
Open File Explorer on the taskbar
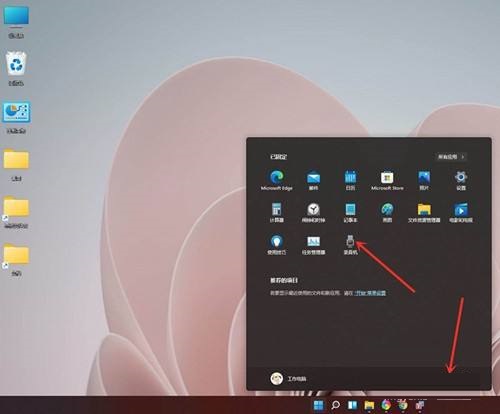point(369,405)
